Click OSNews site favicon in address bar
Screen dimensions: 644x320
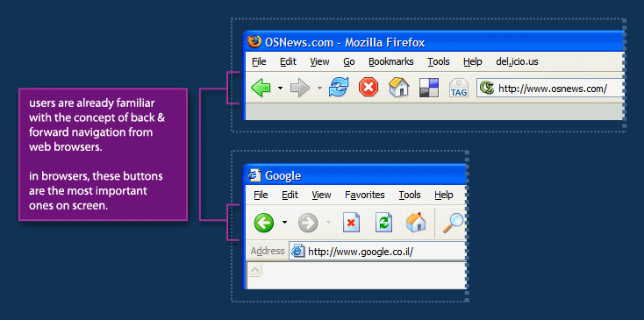coord(487,88)
